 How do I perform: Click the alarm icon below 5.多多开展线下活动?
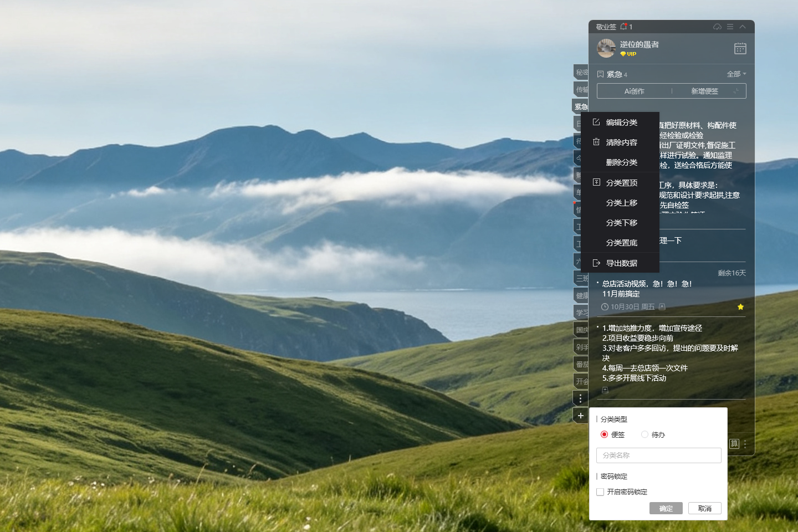[x=605, y=390]
